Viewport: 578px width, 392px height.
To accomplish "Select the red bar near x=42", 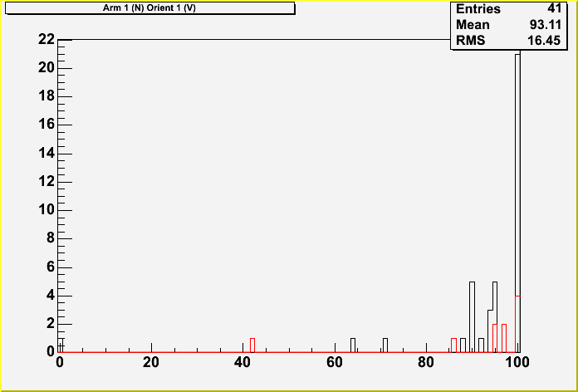I will coord(252,345).
